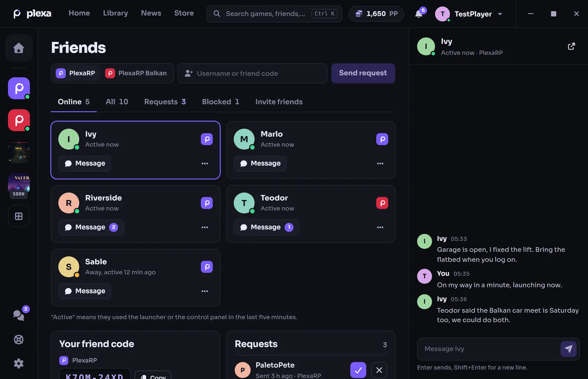Switch to the Requests tab
588x379 pixels.
[165, 102]
